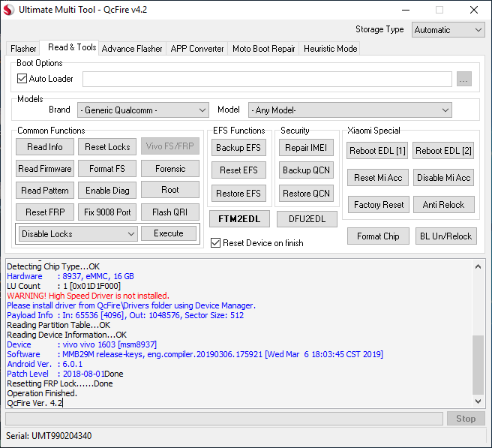Image resolution: width=492 pixels, height=448 pixels.
Task: Click the Reboot EDL [2] button
Action: click(x=443, y=151)
